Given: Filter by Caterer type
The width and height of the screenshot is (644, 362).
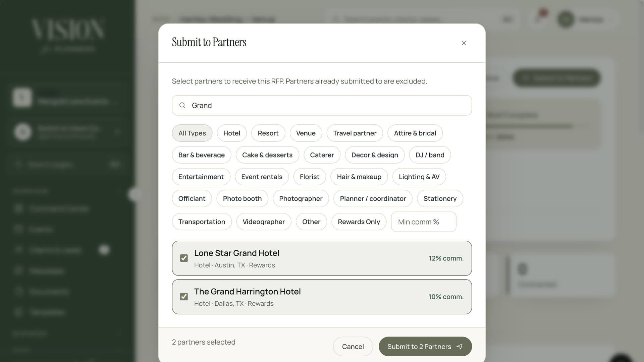Looking at the screenshot, I should 322,155.
